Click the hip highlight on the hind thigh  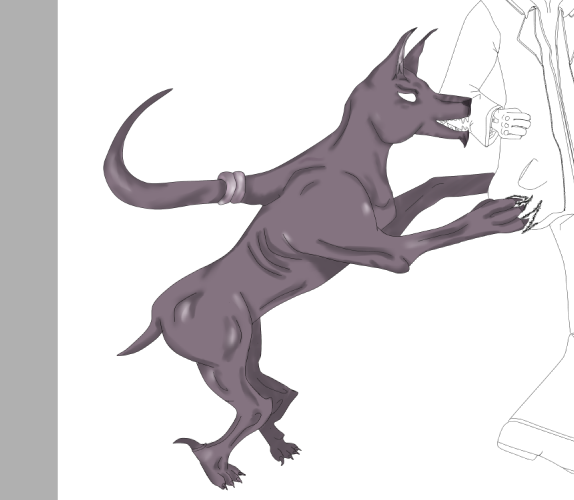tap(186, 307)
